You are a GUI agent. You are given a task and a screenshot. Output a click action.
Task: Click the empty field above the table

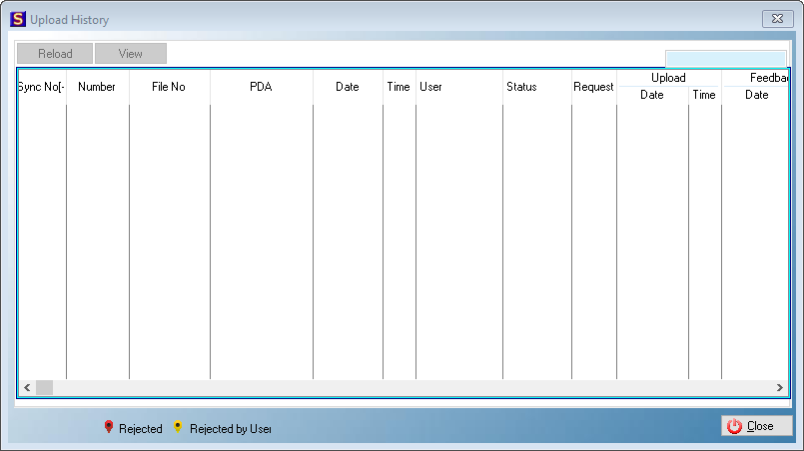click(725, 59)
